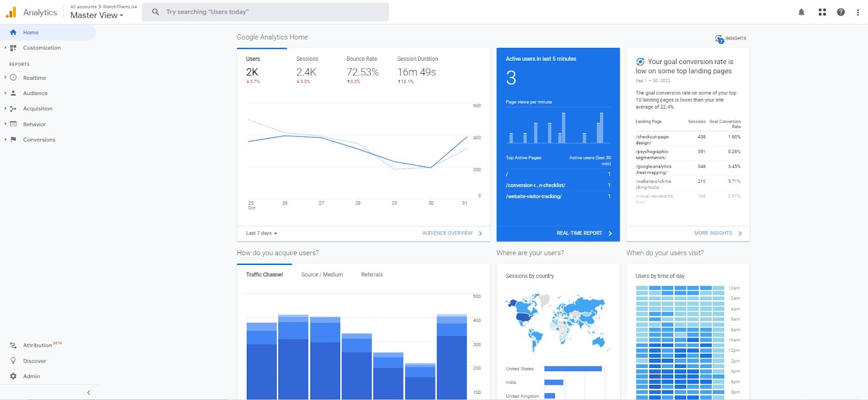Screen dimensions: 868x400
Task: Click the 72.53% bounce rate value
Action: [362, 72]
